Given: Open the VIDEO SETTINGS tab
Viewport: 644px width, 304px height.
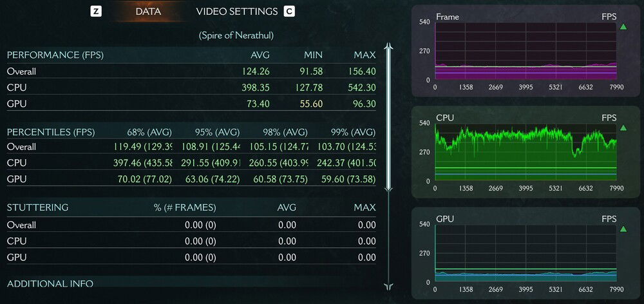Looking at the screenshot, I should [236, 12].
